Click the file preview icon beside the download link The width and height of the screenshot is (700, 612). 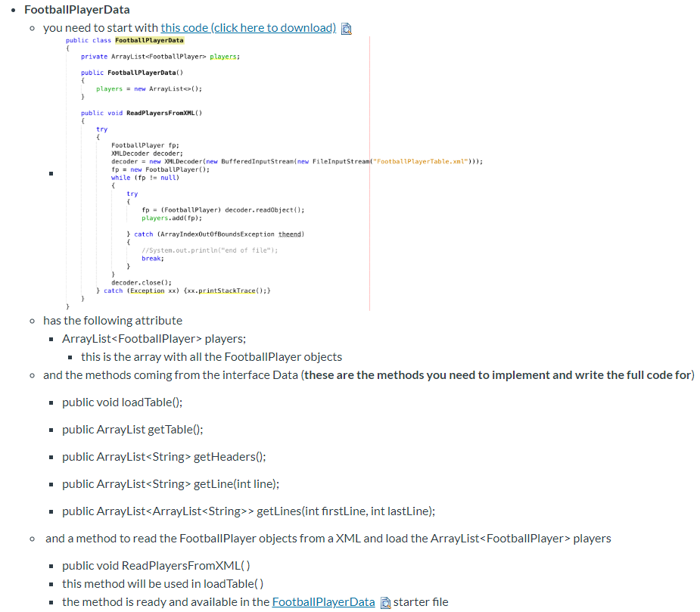click(346, 27)
